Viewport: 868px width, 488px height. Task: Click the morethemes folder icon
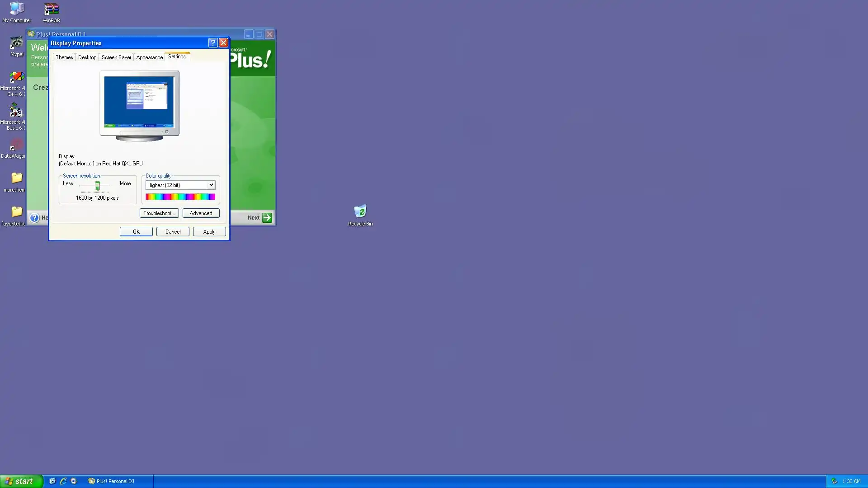point(17,178)
